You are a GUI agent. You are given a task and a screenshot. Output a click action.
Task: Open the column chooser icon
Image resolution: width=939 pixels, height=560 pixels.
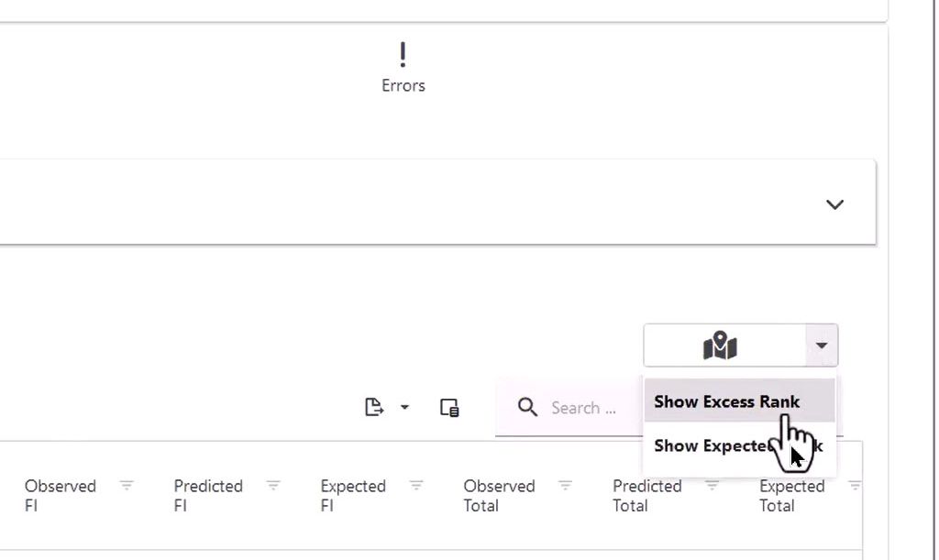[x=449, y=408]
